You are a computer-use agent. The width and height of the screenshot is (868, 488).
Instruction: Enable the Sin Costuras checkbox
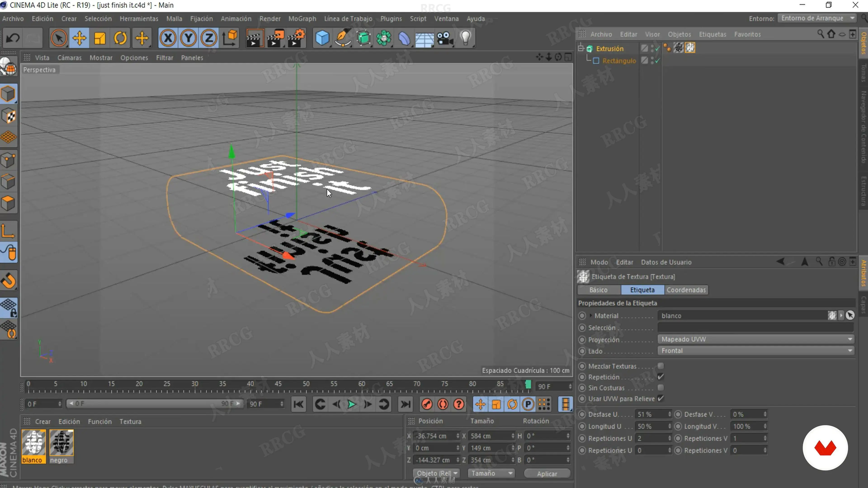pos(660,388)
